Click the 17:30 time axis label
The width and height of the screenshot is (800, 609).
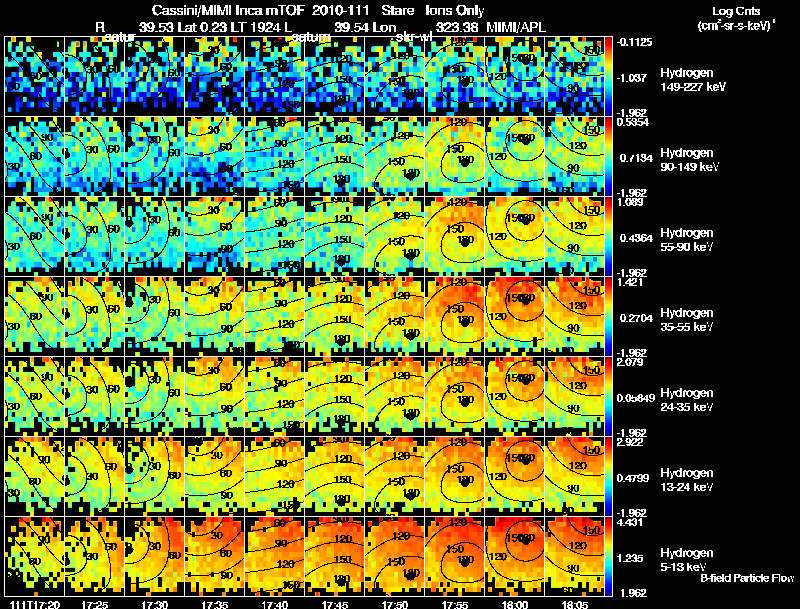[155, 604]
